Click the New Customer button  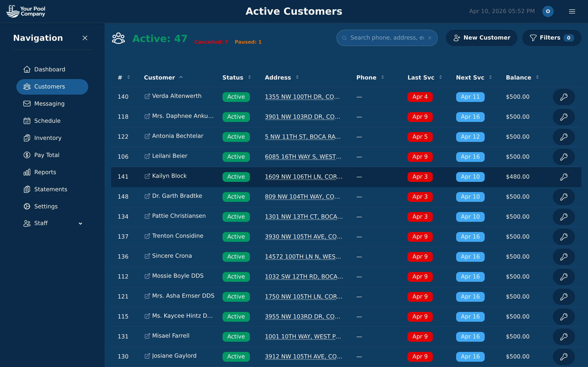pos(482,38)
